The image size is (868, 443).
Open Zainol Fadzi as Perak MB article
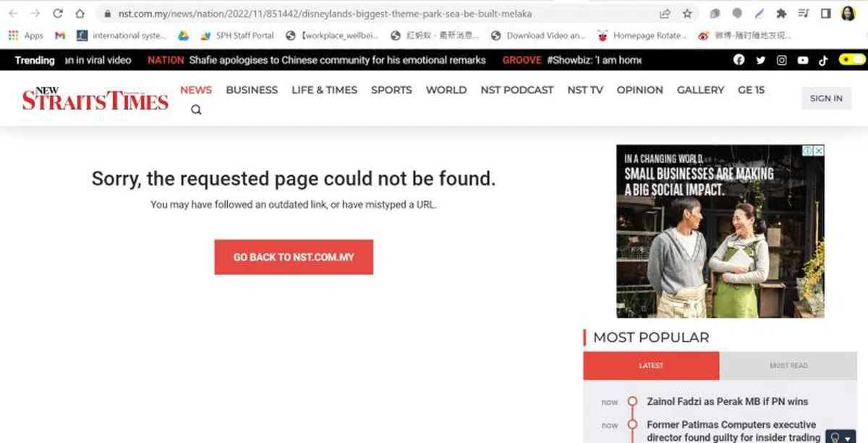pos(727,401)
